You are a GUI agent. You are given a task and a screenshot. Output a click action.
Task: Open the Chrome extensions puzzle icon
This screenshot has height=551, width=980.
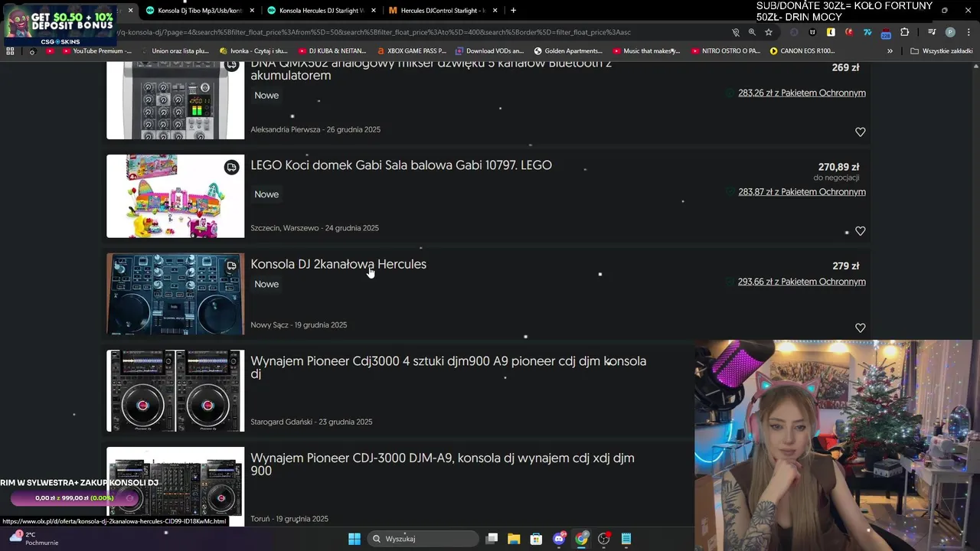click(x=904, y=32)
